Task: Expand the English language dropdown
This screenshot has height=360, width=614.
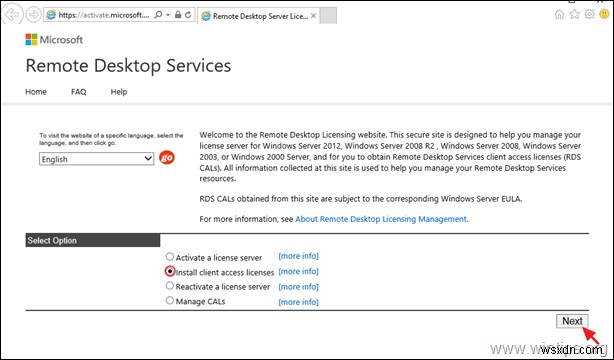Action: coord(96,159)
